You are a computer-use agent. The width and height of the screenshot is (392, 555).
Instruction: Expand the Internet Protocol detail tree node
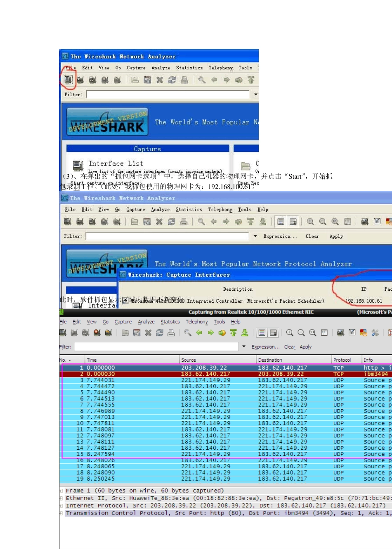coord(61,506)
